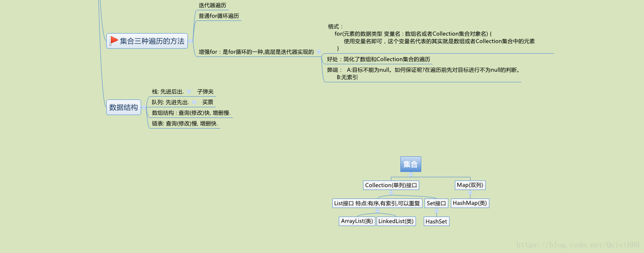Collapse the List接口 subtree
Viewport: 644px width, 253px height.
pos(377,210)
